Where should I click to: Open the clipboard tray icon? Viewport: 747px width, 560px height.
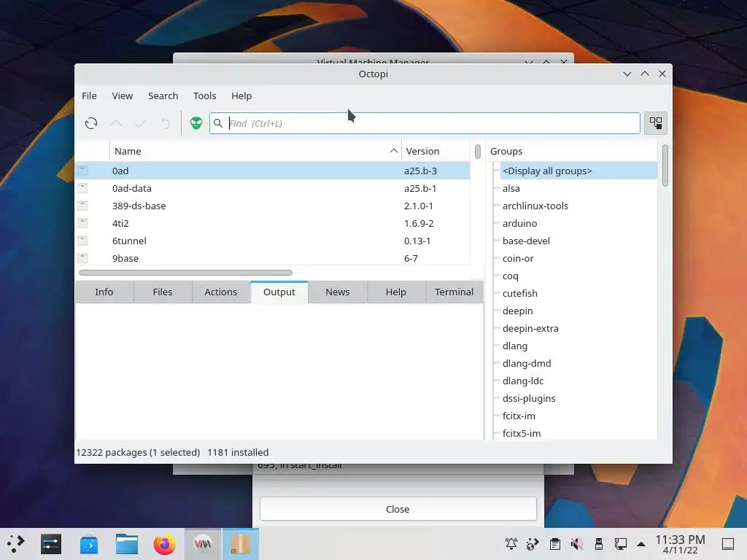click(x=555, y=544)
